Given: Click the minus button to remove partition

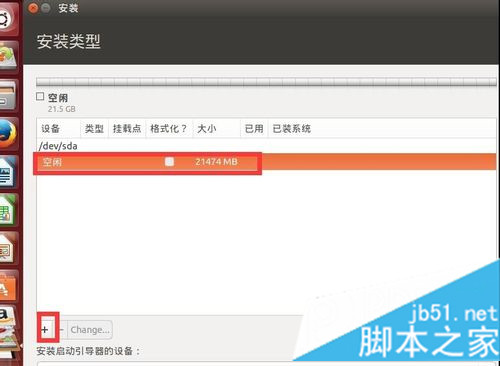Looking at the screenshot, I should 62,330.
